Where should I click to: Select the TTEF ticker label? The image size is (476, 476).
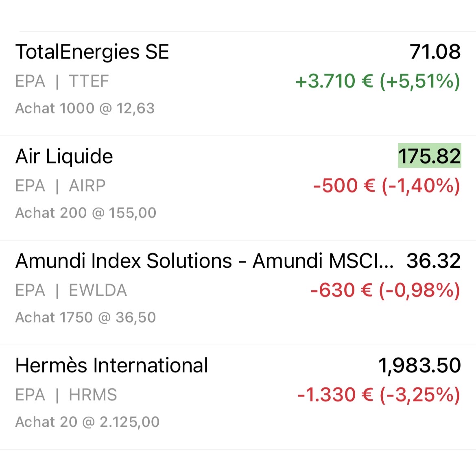[89, 81]
